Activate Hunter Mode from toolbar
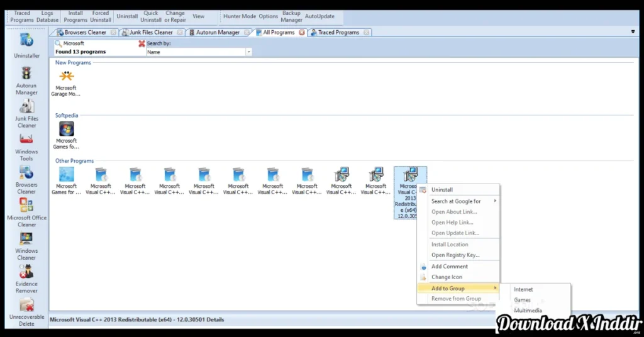The height and width of the screenshot is (337, 644). click(x=240, y=16)
